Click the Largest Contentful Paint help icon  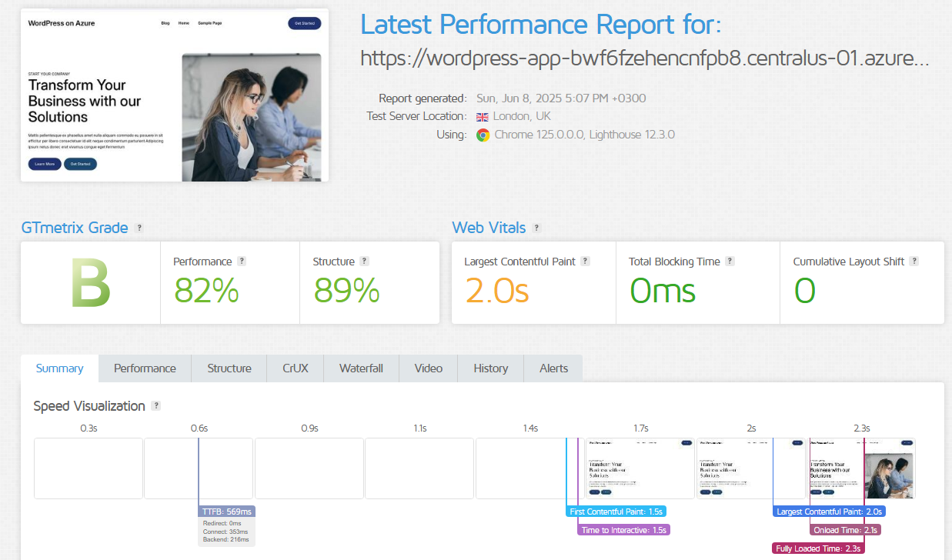(x=586, y=262)
